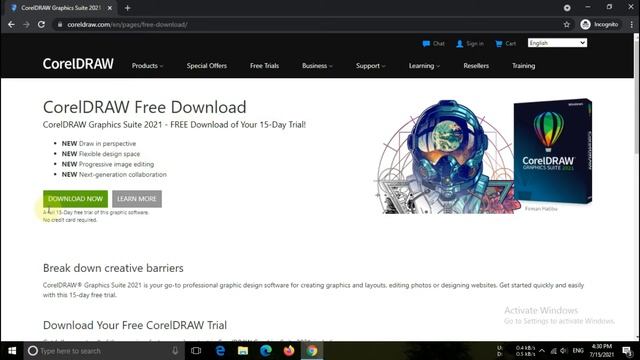Open a new browser tab

pyautogui.click(x=127, y=8)
